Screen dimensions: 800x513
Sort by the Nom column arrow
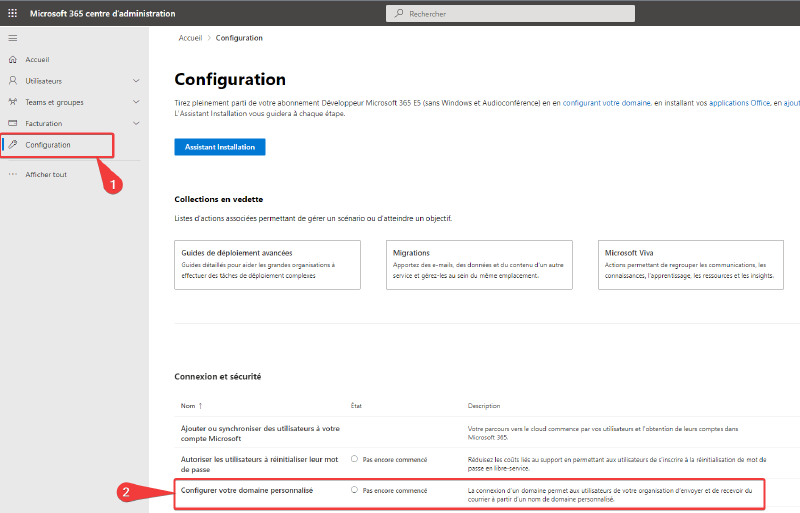(201, 406)
